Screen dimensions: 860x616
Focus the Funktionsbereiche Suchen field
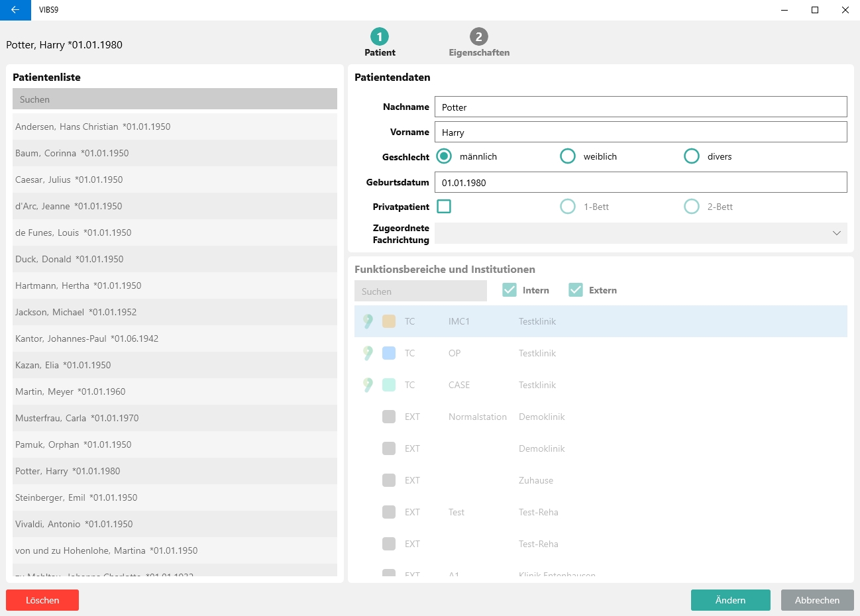tap(421, 291)
